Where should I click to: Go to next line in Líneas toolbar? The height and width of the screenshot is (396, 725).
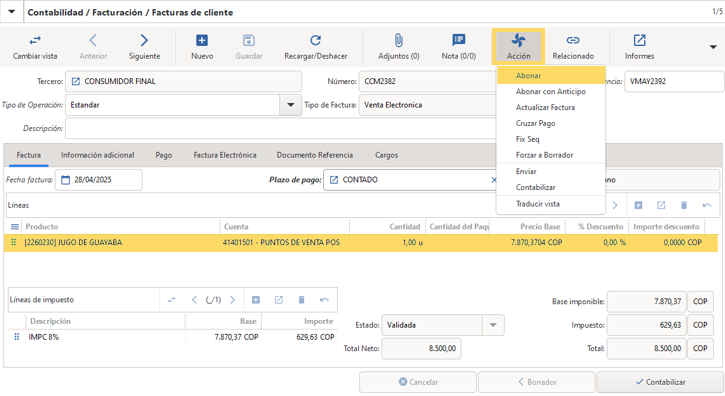pyautogui.click(x=615, y=205)
